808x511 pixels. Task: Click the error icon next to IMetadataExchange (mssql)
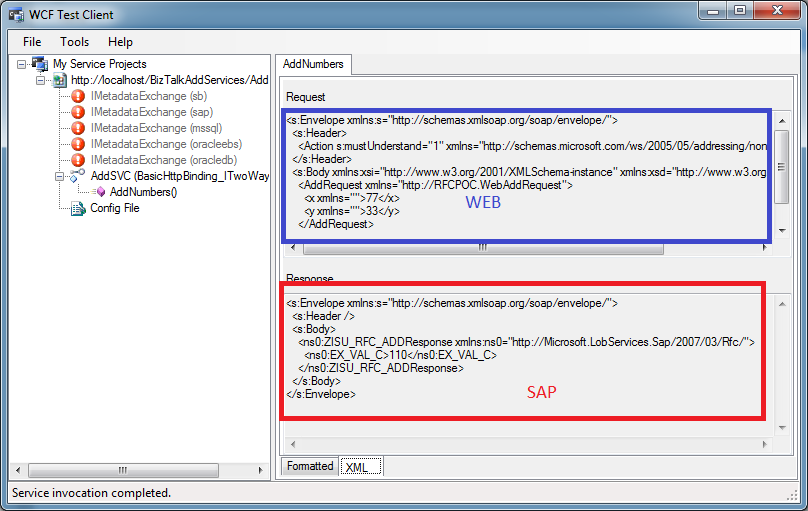click(x=78, y=128)
